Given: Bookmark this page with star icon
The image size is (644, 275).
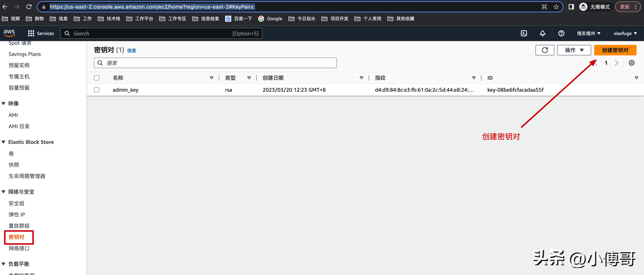Looking at the screenshot, I should [556, 7].
